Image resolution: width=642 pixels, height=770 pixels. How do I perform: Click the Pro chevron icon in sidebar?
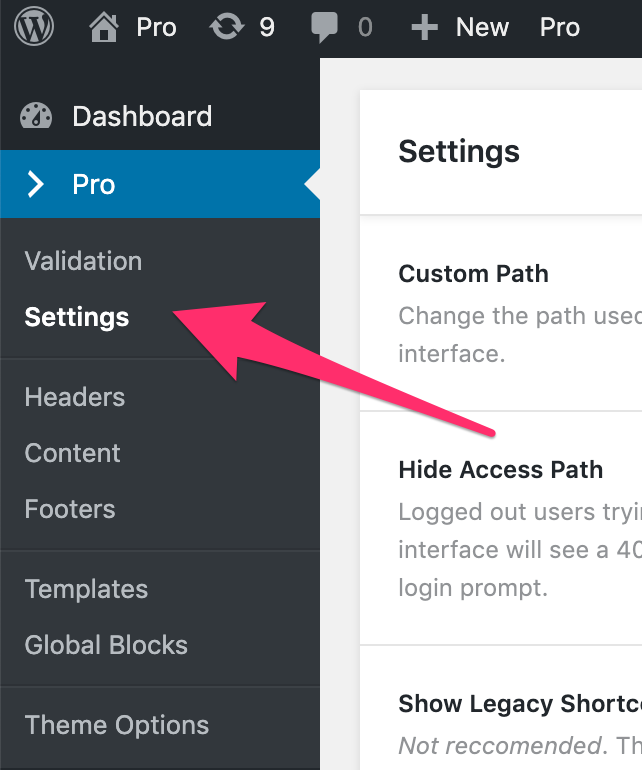pos(37,184)
